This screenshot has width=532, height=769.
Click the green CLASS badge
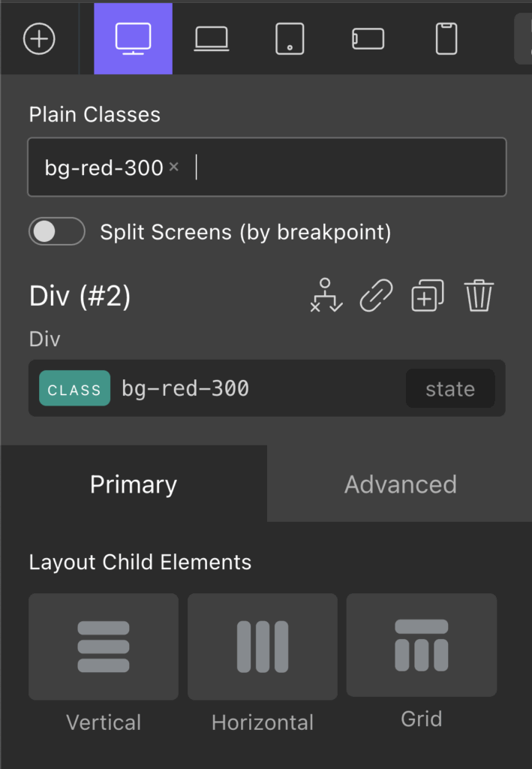(74, 388)
